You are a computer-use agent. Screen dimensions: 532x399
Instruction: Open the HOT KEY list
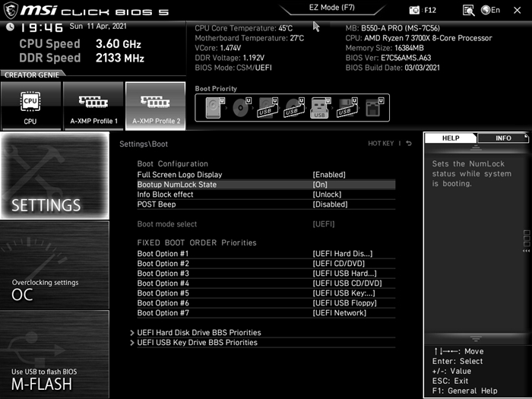click(381, 144)
